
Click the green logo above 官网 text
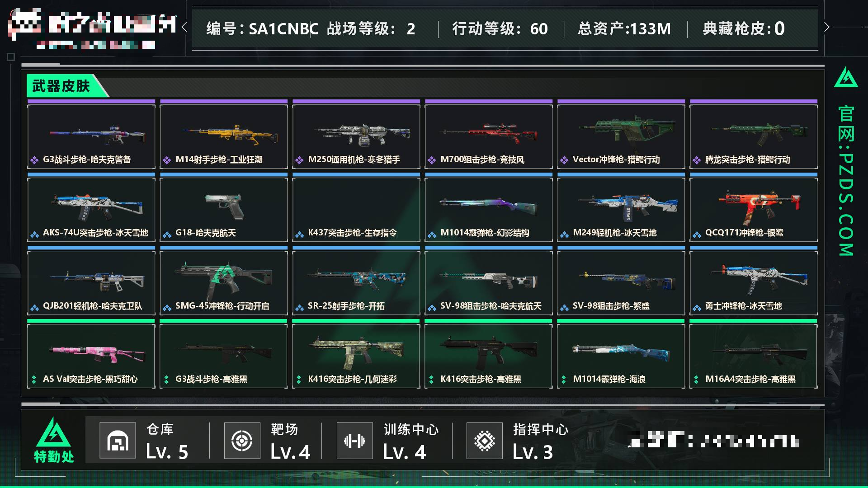coord(845,78)
